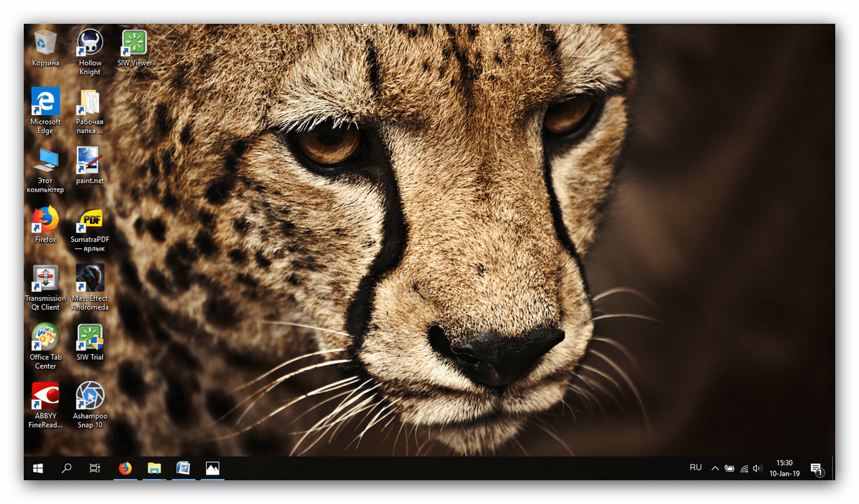Viewport: 859px width, 504px height.
Task: Select the Ashampoo Snap 10 shortcut
Action: [90, 397]
